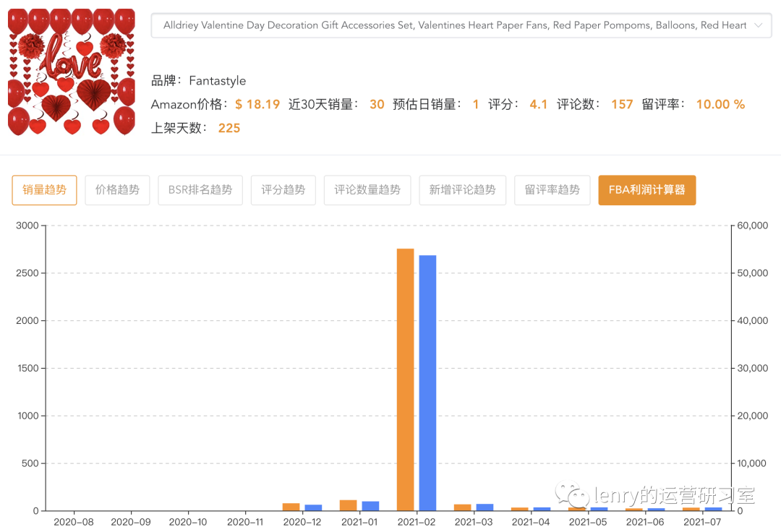Open the BSR排名趋势 tab

[200, 189]
